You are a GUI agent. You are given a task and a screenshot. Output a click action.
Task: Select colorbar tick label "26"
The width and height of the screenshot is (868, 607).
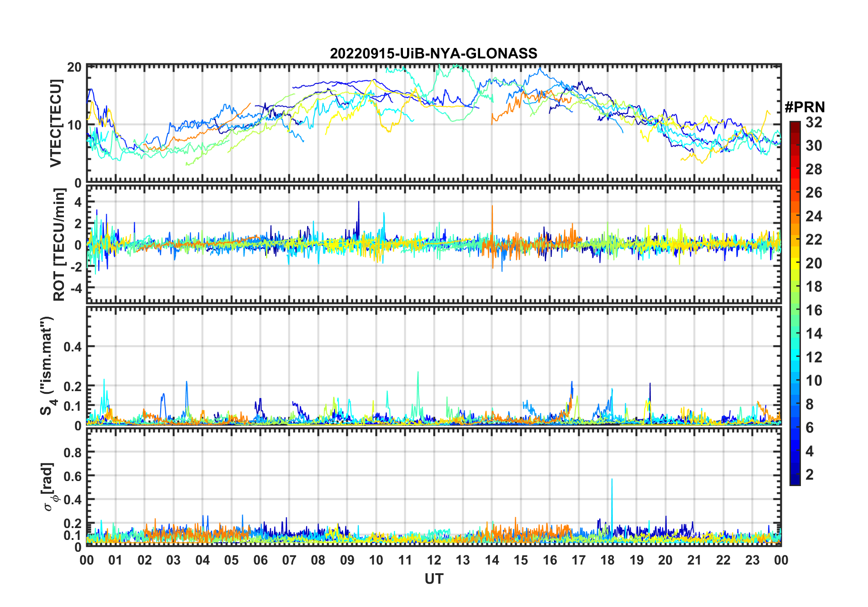point(814,193)
